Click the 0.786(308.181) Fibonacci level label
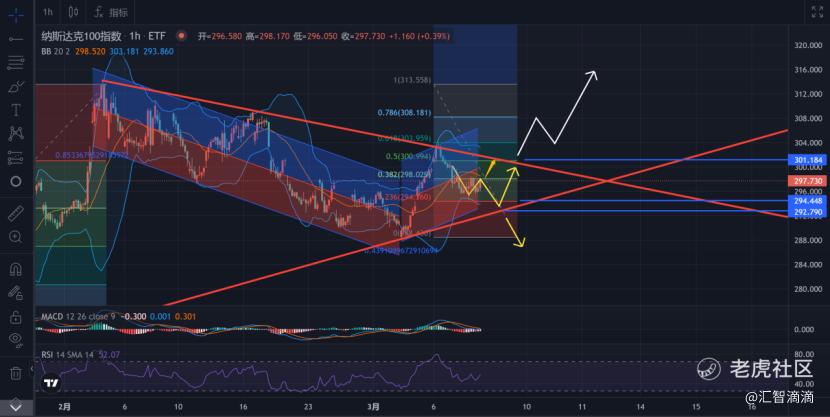Screen dimensions: 830x417 pyautogui.click(x=404, y=113)
